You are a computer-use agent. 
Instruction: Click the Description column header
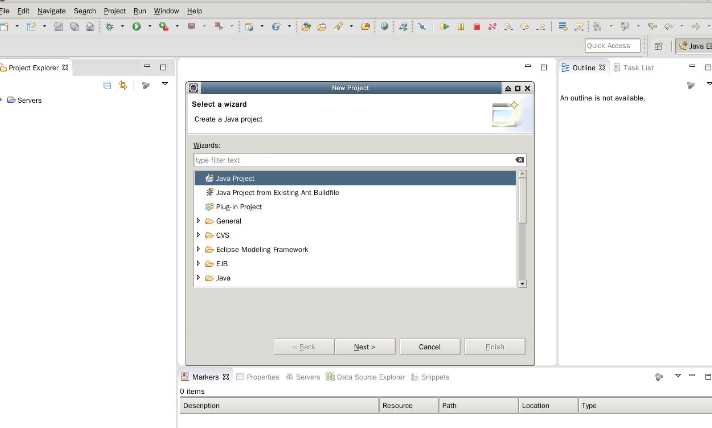pyautogui.click(x=279, y=405)
